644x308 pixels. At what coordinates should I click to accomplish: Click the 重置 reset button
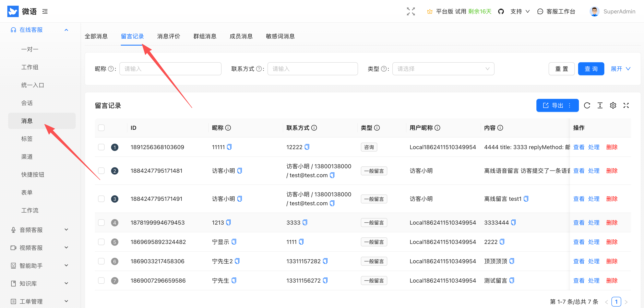pyautogui.click(x=561, y=69)
